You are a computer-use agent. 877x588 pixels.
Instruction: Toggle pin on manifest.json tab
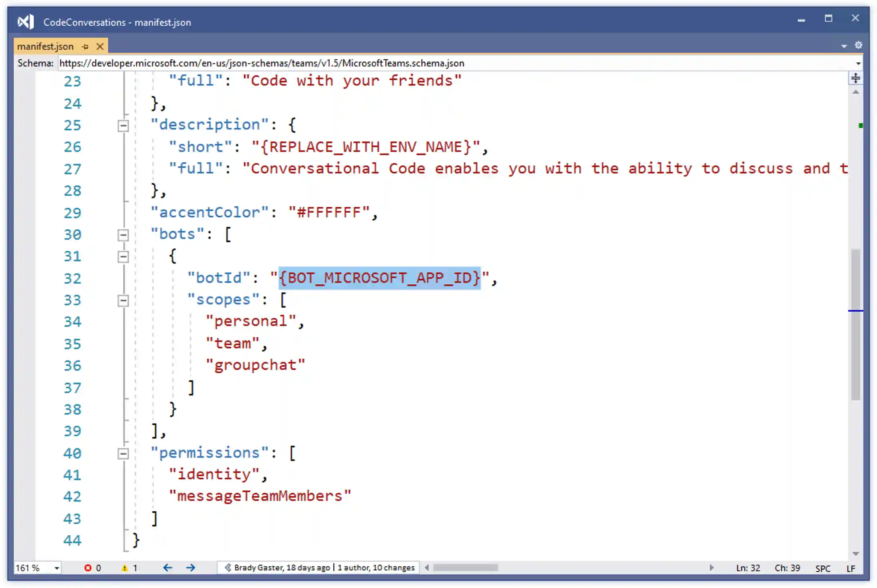[85, 47]
